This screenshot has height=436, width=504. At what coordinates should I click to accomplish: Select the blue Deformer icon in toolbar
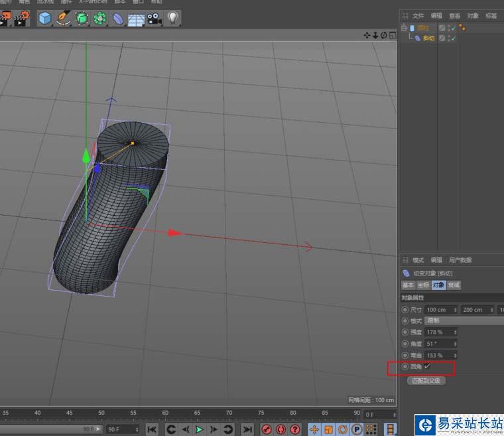118,19
